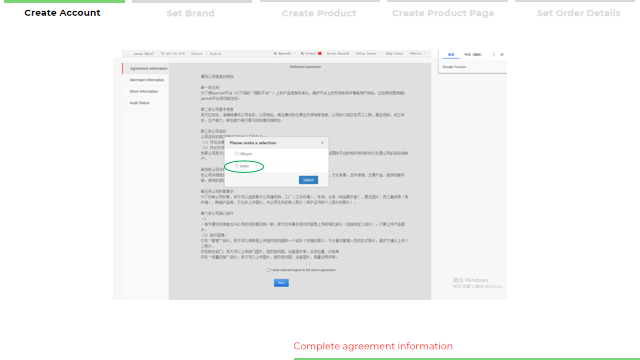Click the 'Settlement Agreement' title text
640x360 pixels.
[x=305, y=67]
